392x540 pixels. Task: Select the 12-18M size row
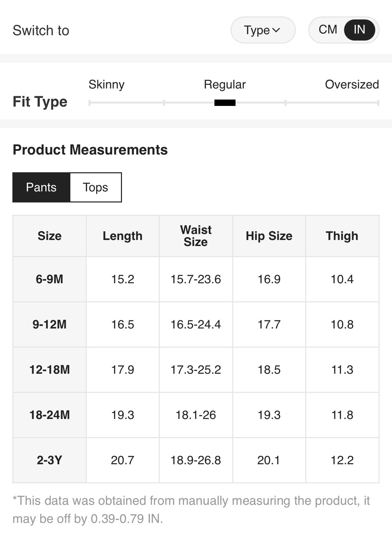click(x=50, y=370)
